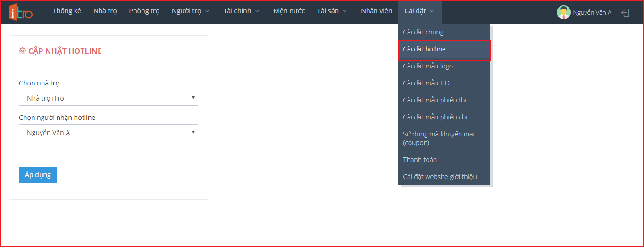The height and width of the screenshot is (247, 644).
Task: Go to the Thống kê page
Action: click(67, 11)
